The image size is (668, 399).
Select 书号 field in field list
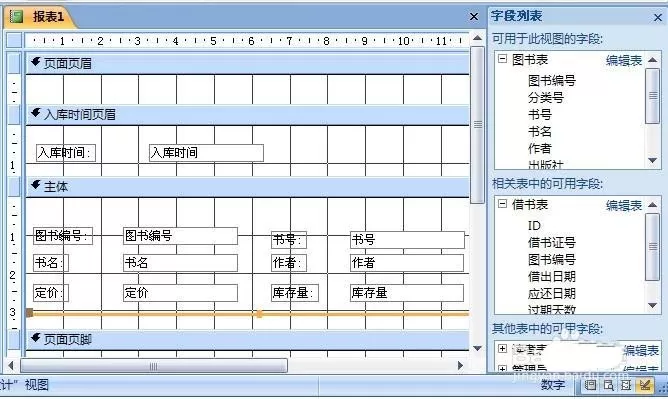coord(540,114)
